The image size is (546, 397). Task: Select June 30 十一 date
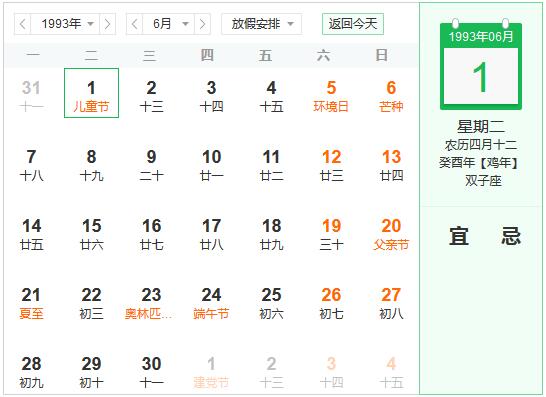click(151, 372)
